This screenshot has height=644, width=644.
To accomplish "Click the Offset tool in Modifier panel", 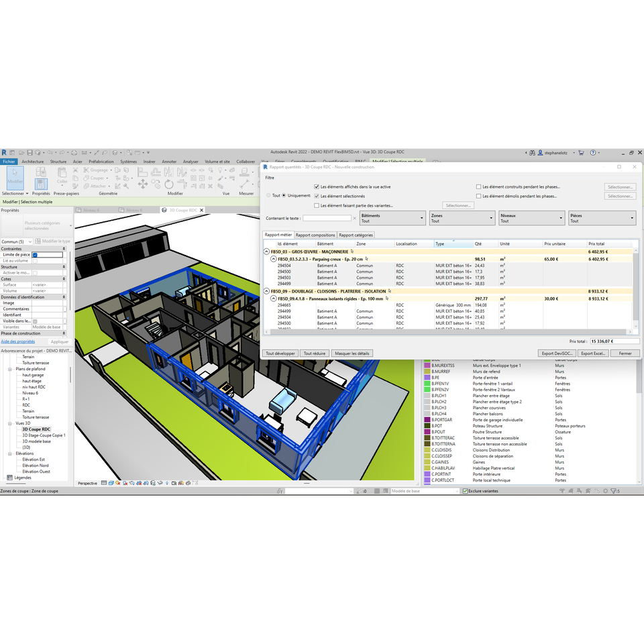I will pos(156,172).
